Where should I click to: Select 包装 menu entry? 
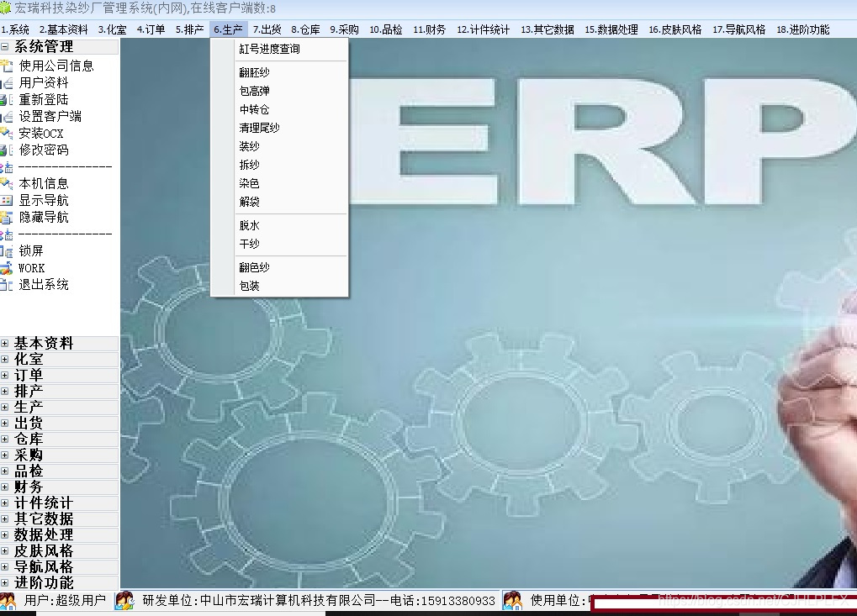(x=279, y=287)
